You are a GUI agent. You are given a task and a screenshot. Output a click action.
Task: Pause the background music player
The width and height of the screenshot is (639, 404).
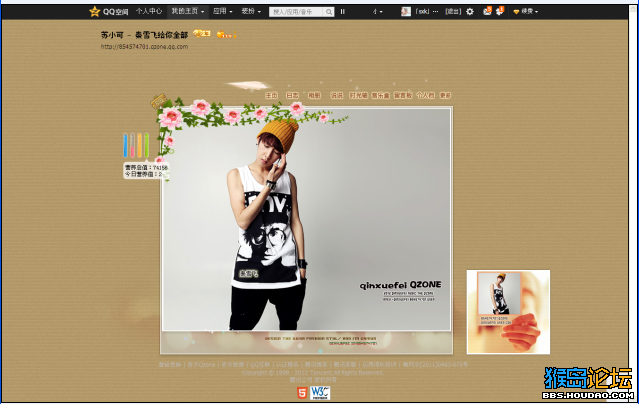click(x=343, y=12)
